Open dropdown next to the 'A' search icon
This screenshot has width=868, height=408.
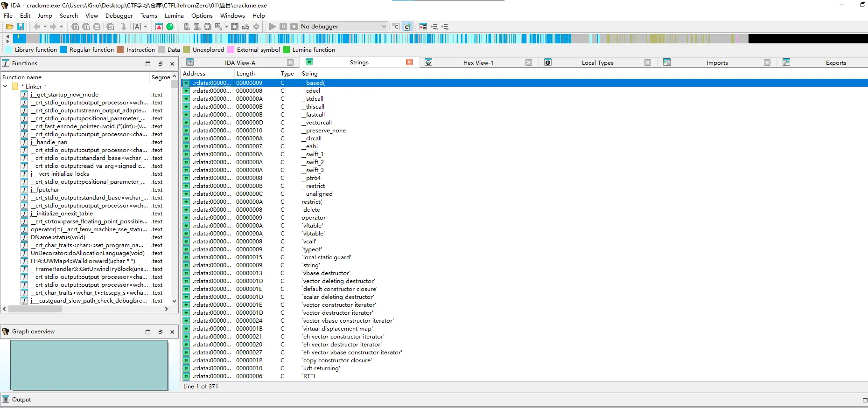(x=145, y=27)
